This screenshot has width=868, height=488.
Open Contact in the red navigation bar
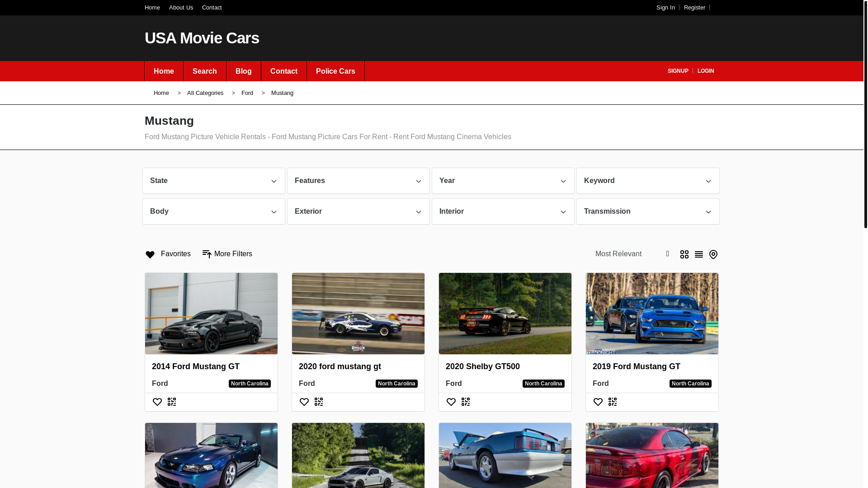(x=284, y=71)
